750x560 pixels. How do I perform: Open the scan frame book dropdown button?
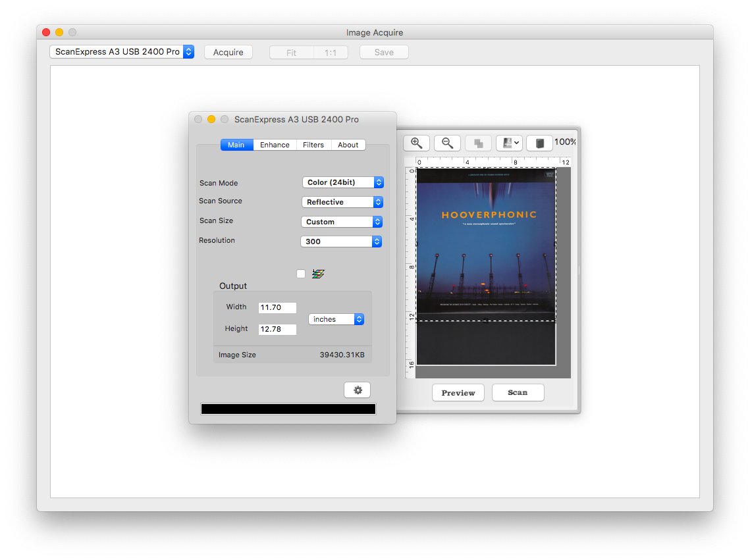509,143
